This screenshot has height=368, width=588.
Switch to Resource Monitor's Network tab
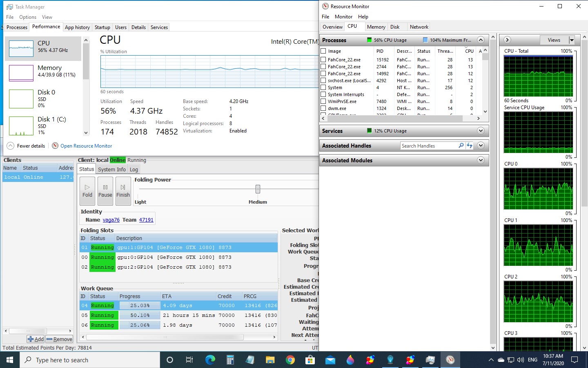pyautogui.click(x=419, y=27)
